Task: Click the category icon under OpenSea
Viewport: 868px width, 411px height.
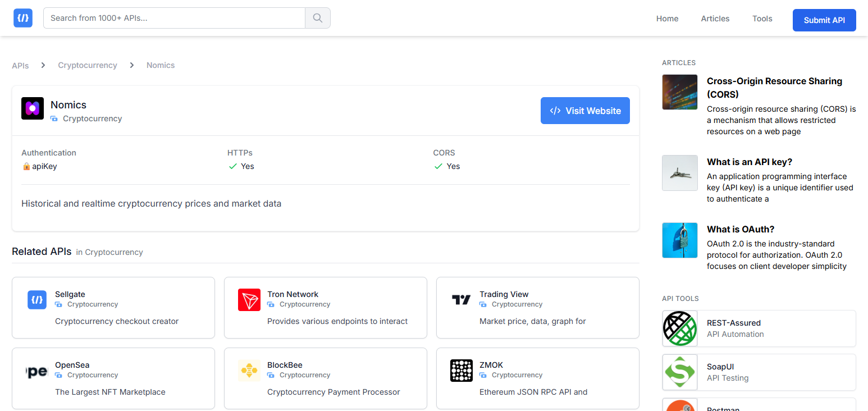Action: [x=58, y=375]
